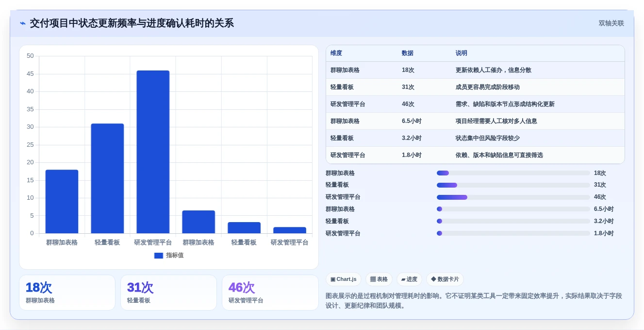Click the 31次 progress bar
Image resolution: width=644 pixels, height=330 pixels.
(513, 185)
